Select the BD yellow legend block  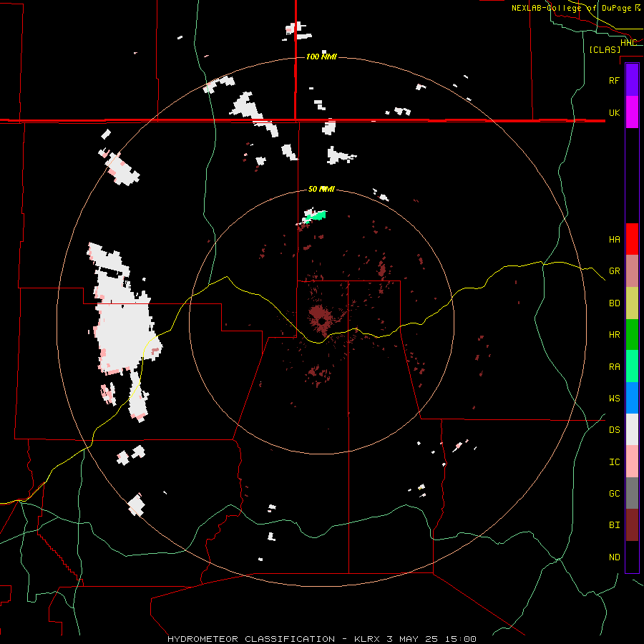pos(632,303)
